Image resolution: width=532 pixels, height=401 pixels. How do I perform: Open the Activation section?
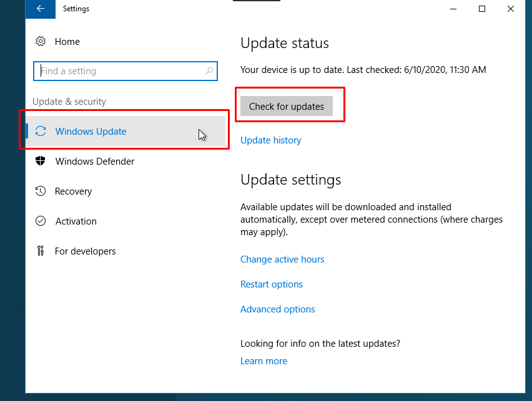pos(76,221)
